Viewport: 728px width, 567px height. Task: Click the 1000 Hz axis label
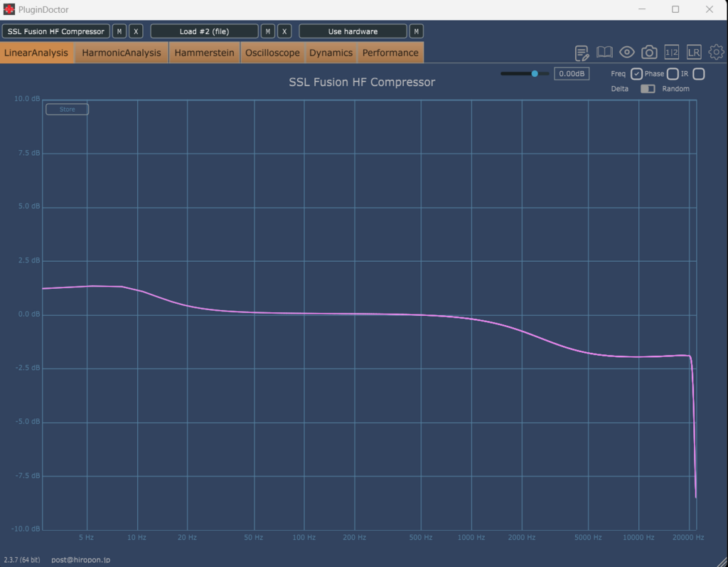[471, 537]
